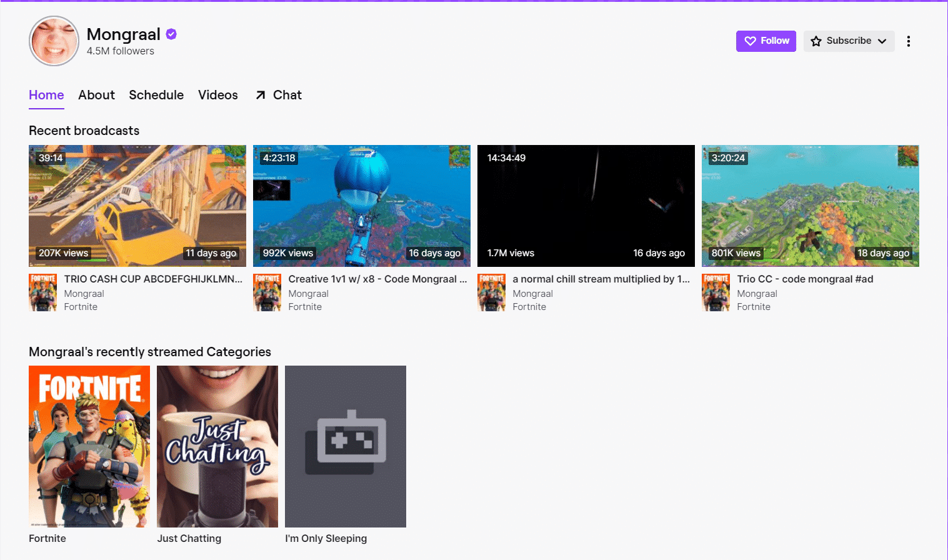Click Fortnite box art beside Creative 1v1
This screenshot has width=948, height=560.
(x=267, y=292)
